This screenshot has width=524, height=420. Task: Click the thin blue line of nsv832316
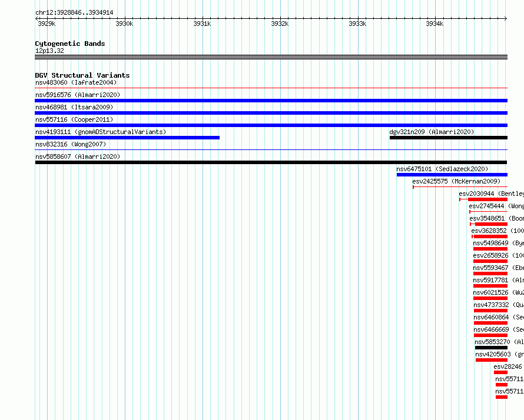click(271, 150)
